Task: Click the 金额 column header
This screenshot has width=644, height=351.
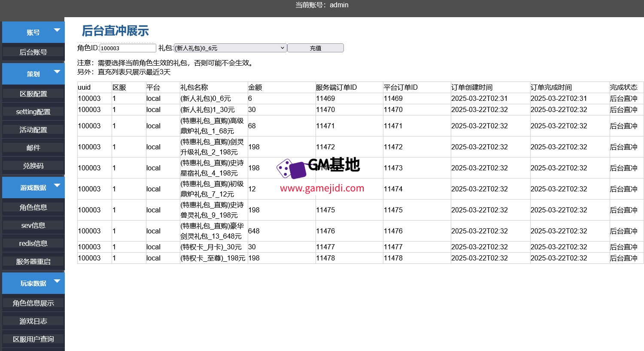Action: point(281,88)
